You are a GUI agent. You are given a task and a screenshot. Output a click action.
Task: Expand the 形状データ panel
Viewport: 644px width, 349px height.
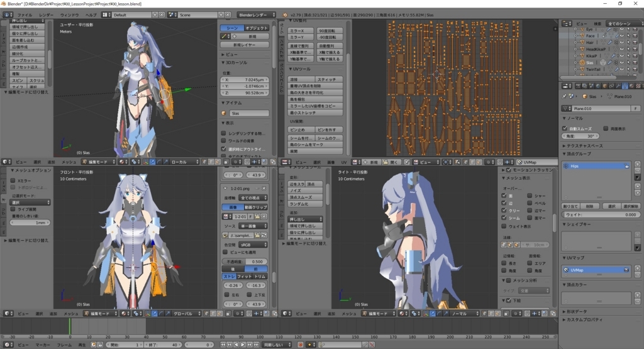pos(577,312)
